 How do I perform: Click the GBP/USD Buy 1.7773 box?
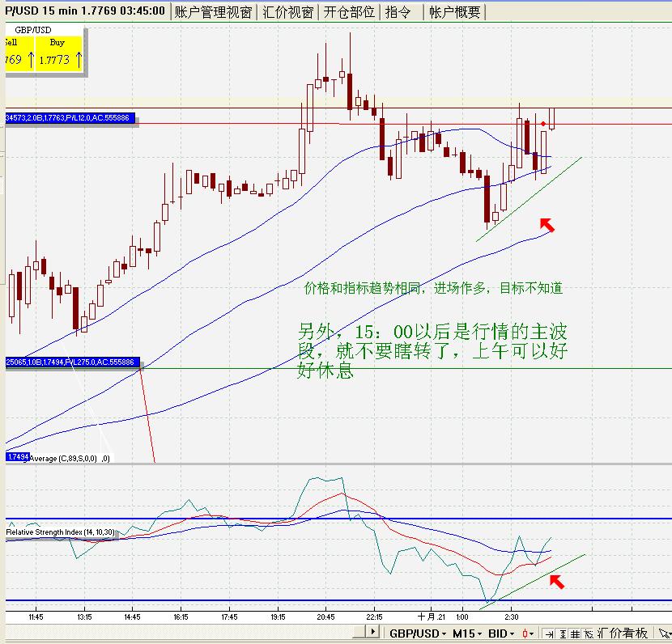tap(59, 53)
